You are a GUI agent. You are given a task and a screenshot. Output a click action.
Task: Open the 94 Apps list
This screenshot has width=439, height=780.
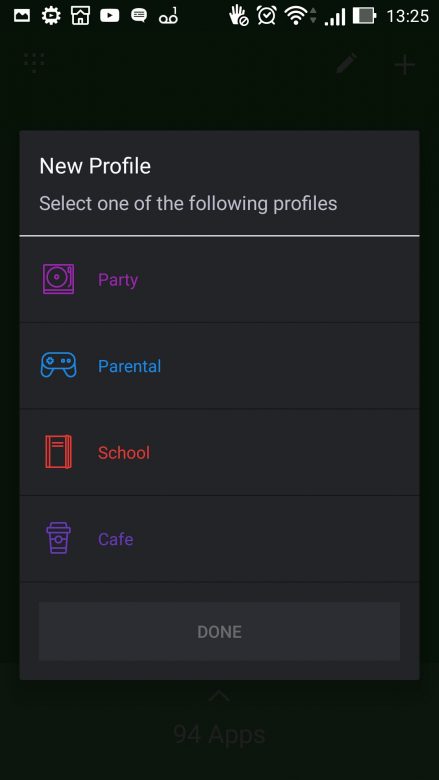click(x=219, y=734)
